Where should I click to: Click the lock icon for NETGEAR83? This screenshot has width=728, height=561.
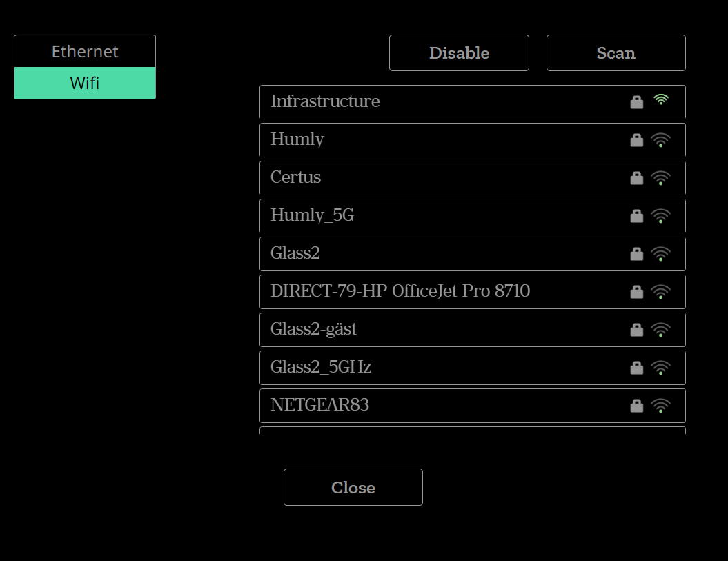point(637,406)
